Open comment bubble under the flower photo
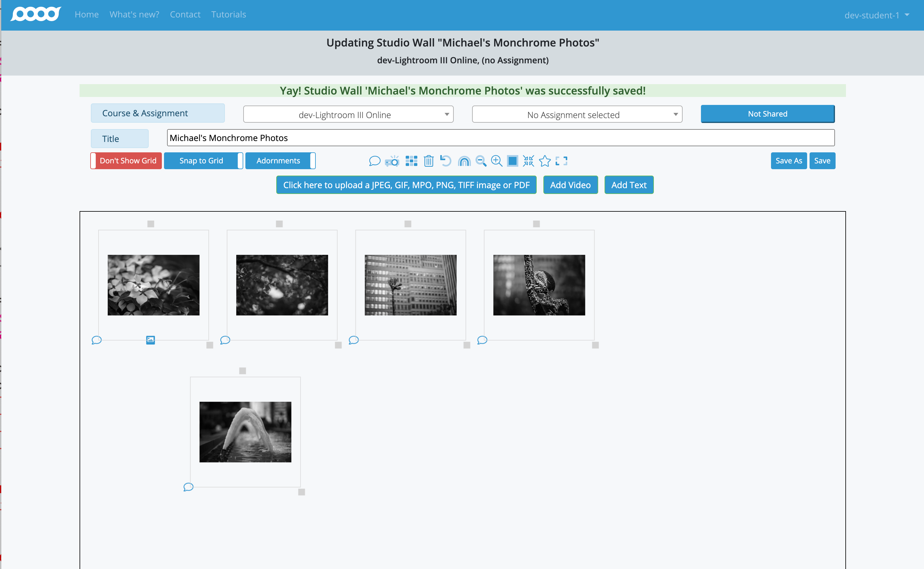 click(97, 340)
